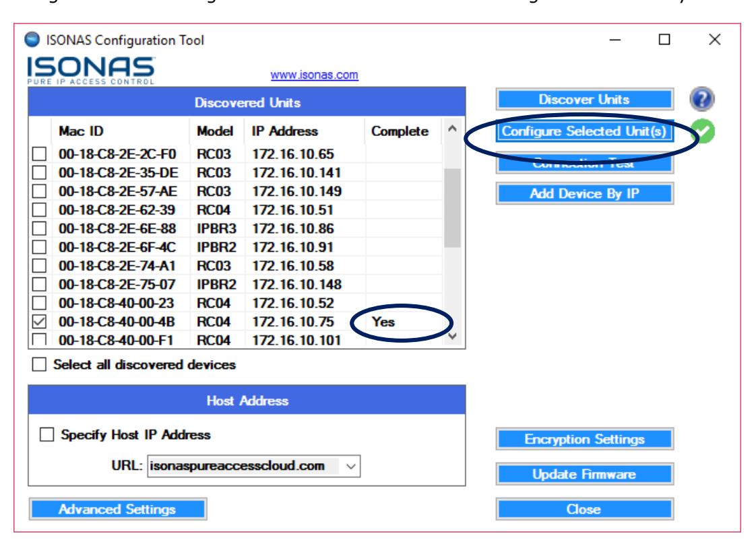Open the blue question mark help icon
Viewport: 756px width, 550px height.
702,99
